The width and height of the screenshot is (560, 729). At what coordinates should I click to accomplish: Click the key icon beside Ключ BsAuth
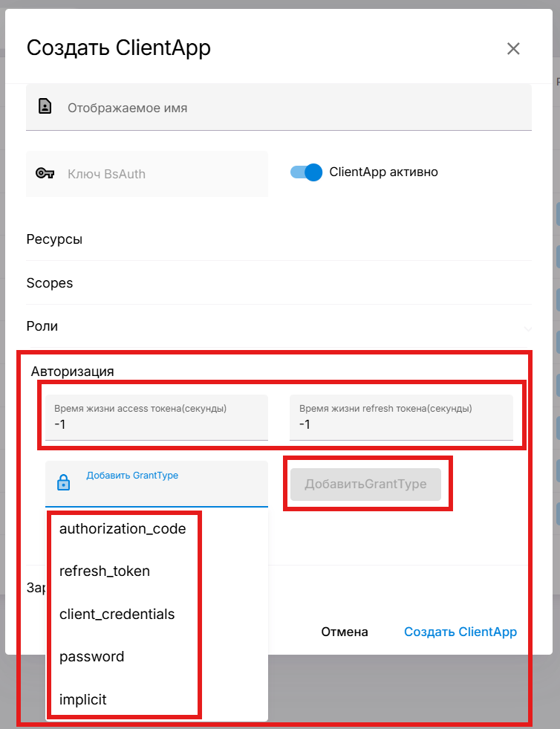tap(45, 174)
